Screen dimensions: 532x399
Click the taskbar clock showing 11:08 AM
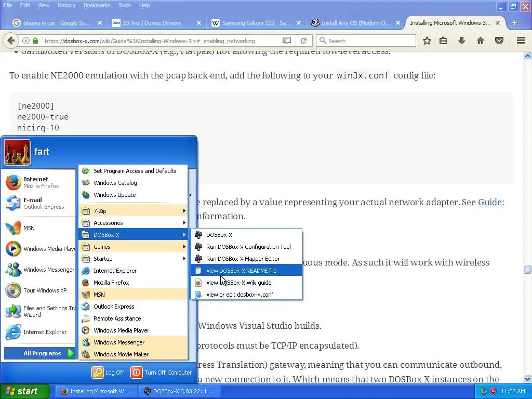[513, 391]
